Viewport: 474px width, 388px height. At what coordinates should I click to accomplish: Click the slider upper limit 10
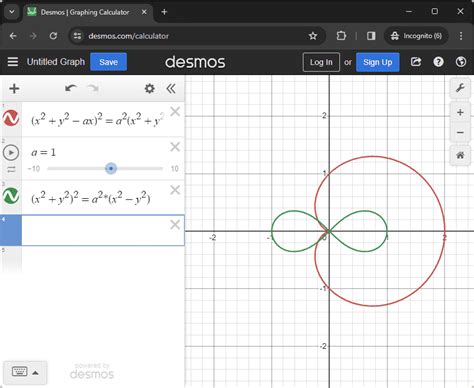175,169
